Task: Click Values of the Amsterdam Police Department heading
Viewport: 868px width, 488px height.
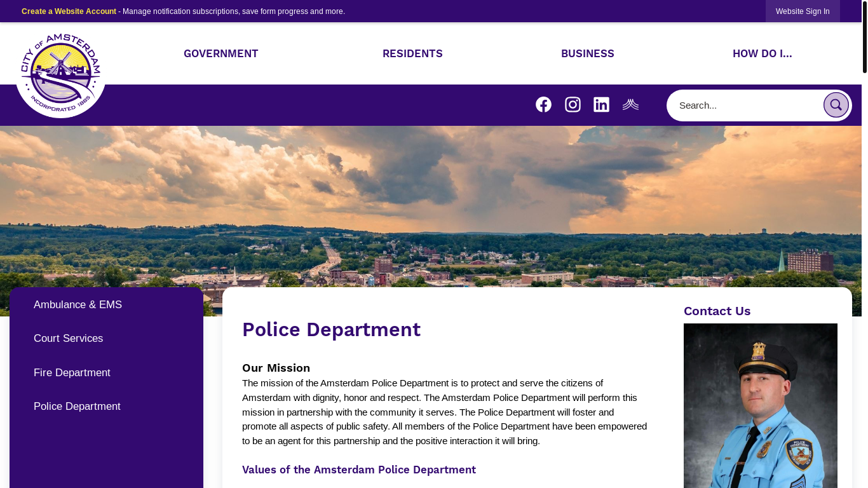Action: coord(359,470)
